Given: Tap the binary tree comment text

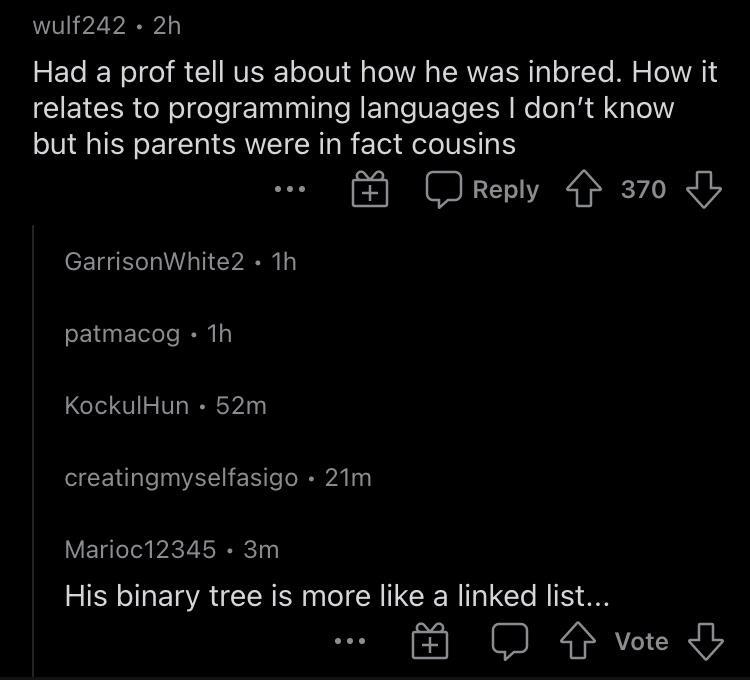Looking at the screenshot, I should 336,597.
